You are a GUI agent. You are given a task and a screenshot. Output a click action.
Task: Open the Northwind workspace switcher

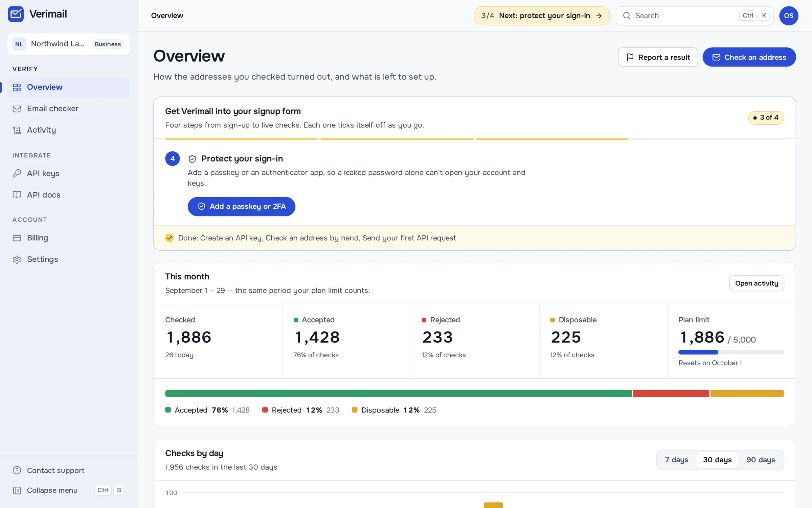(x=68, y=44)
